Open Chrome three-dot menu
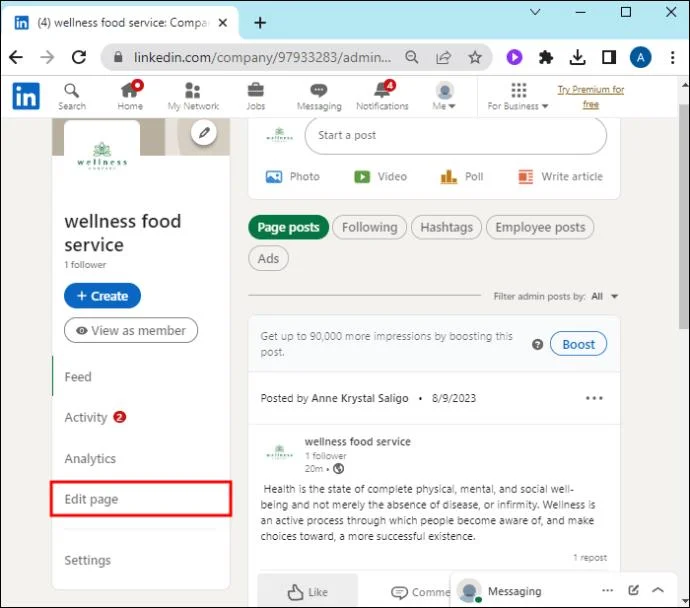 672,57
